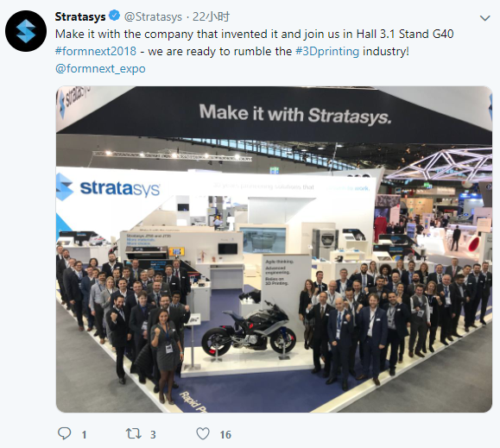
Task: Click the blue verified badge next to Stratasys
Action: 114,16
